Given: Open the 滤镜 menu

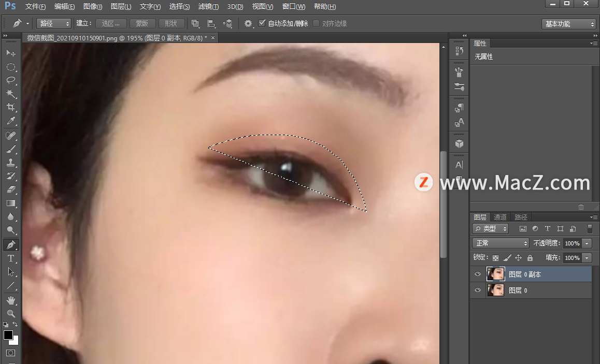Looking at the screenshot, I should [x=208, y=7].
